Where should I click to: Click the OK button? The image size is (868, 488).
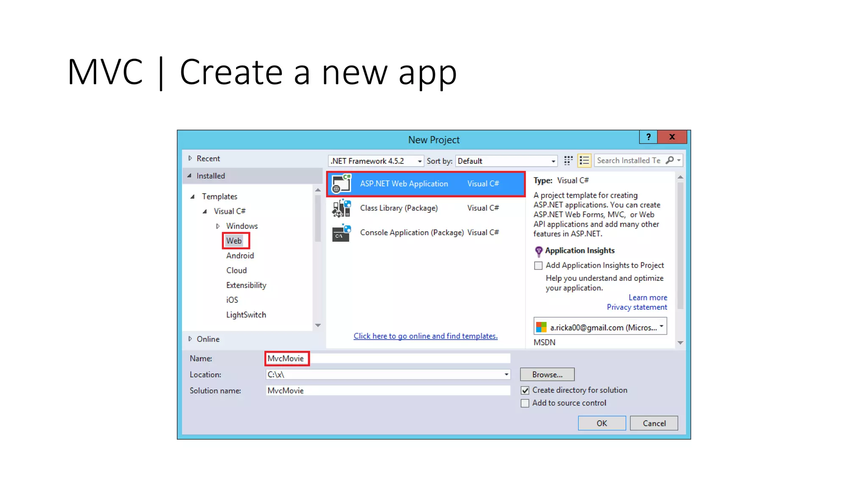click(602, 423)
